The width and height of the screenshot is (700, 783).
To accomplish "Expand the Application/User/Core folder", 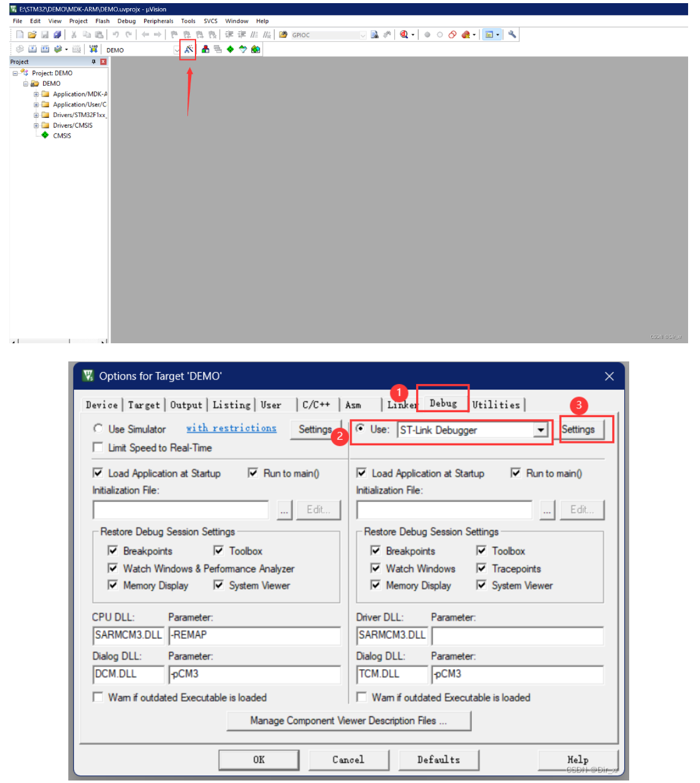I will (x=36, y=105).
